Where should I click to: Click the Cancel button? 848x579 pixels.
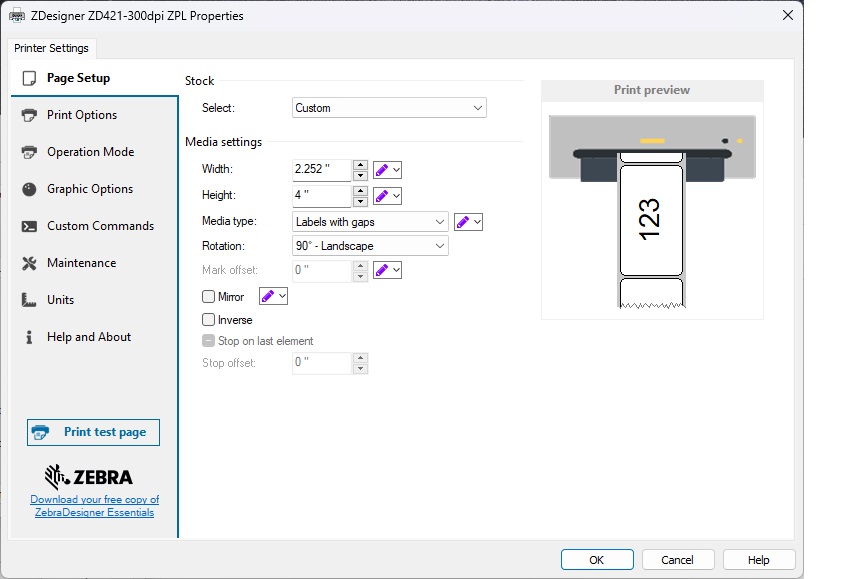(x=678, y=560)
